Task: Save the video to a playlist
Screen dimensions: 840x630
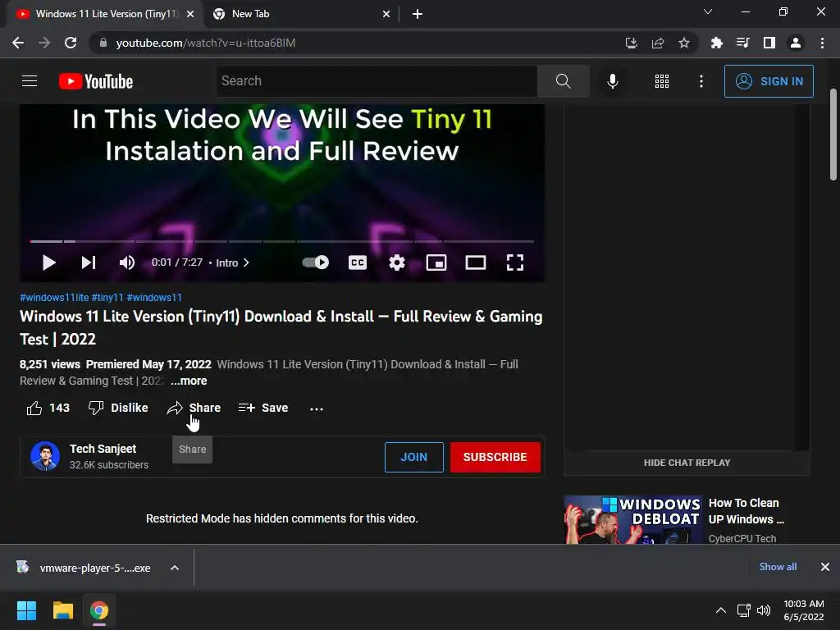Action: (263, 409)
